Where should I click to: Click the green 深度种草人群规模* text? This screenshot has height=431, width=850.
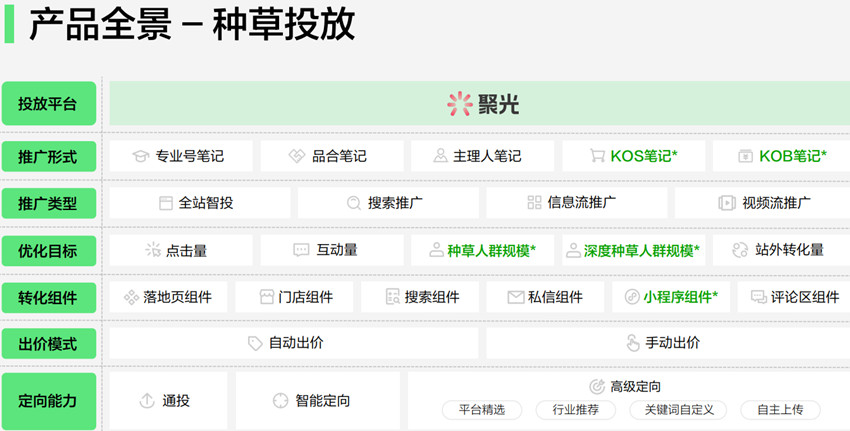click(642, 250)
